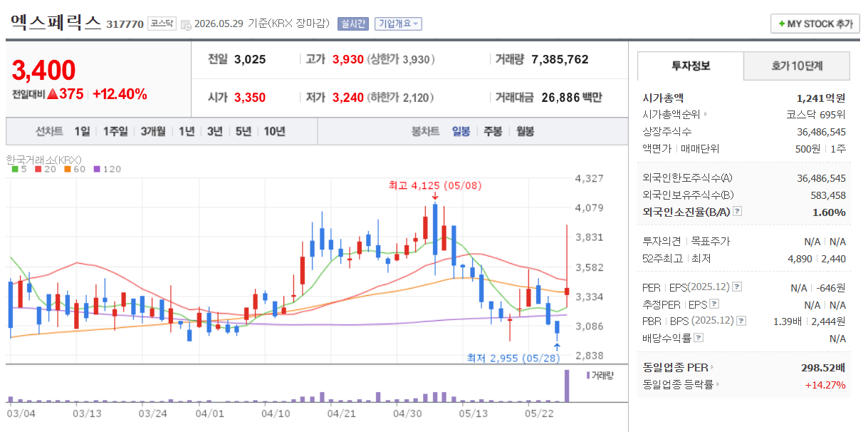Click the EPS value -646원
868x432 pixels.
coord(831,287)
